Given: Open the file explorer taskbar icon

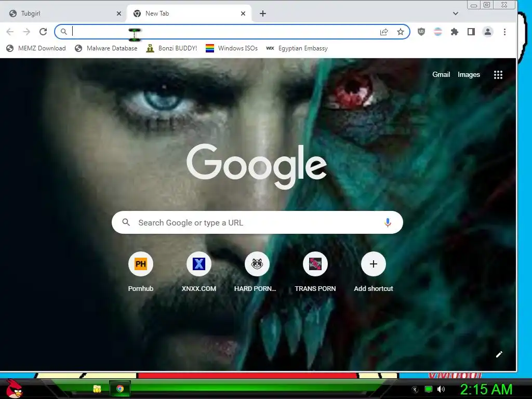Looking at the screenshot, I should pyautogui.click(x=97, y=389).
